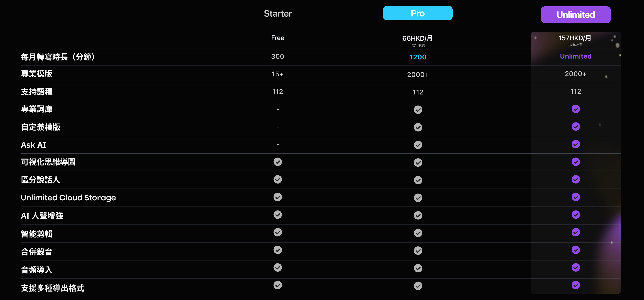This screenshot has height=300, width=644.
Task: Click the purple Unlimited minutes value
Action: pos(576,56)
